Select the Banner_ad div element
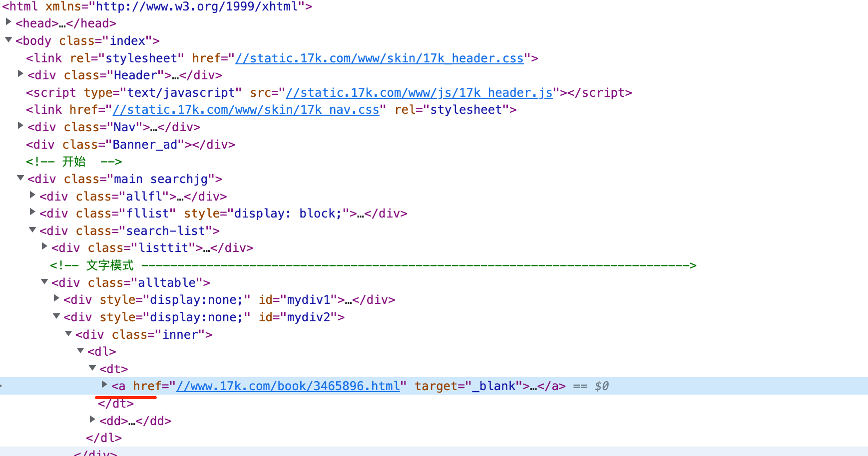 point(130,145)
